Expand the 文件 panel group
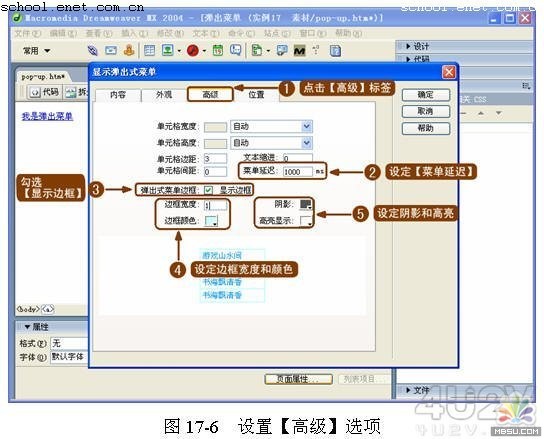 pos(417,390)
